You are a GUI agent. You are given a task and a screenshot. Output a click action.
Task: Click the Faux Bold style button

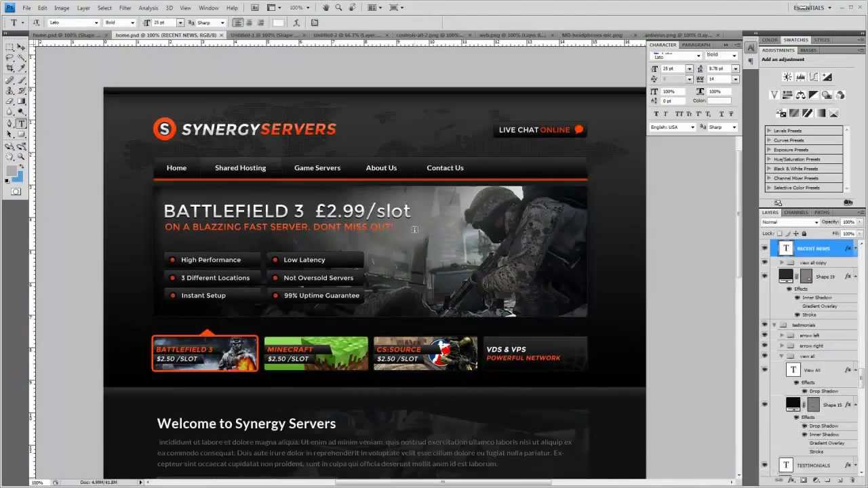point(656,114)
